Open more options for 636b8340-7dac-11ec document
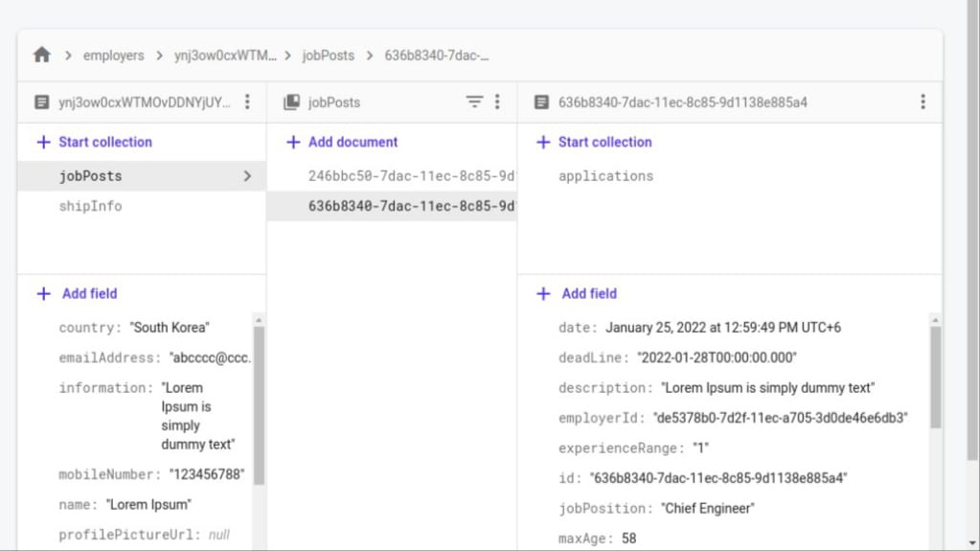 point(923,102)
